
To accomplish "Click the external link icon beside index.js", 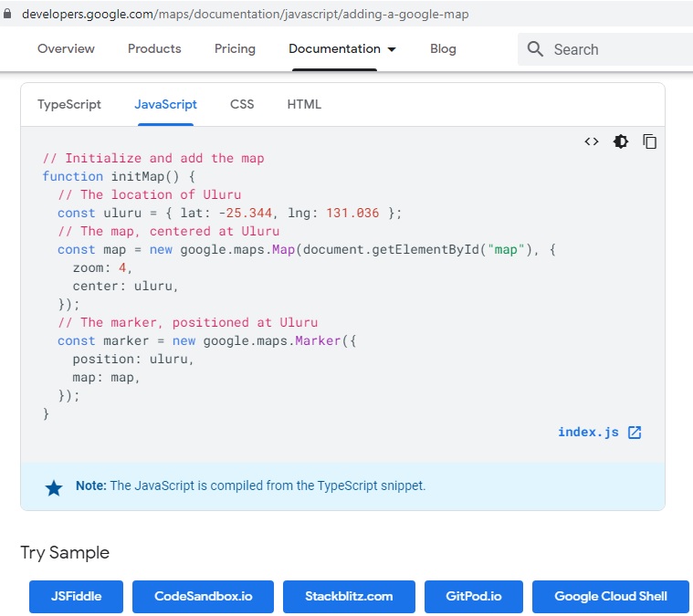I will coord(635,433).
